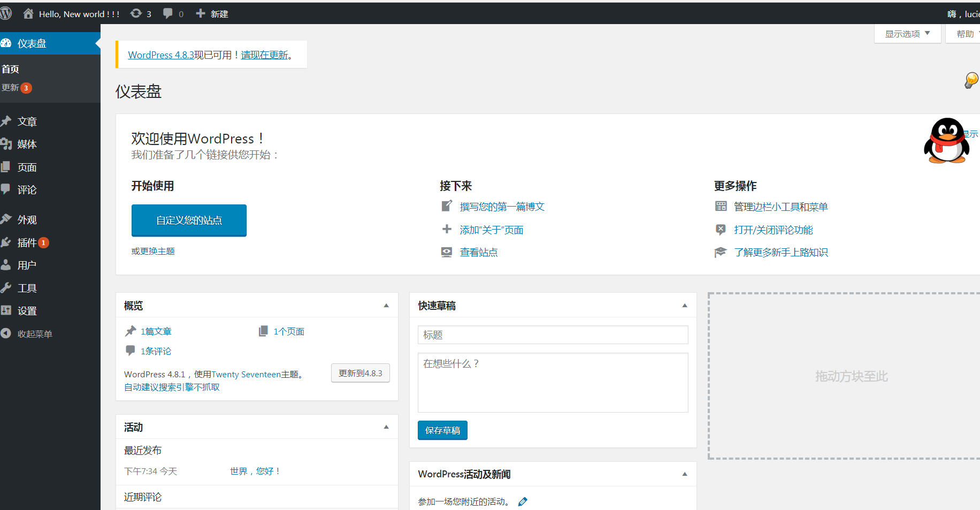Click 请现在更新 update now link
This screenshot has height=510, width=980.
coord(265,55)
